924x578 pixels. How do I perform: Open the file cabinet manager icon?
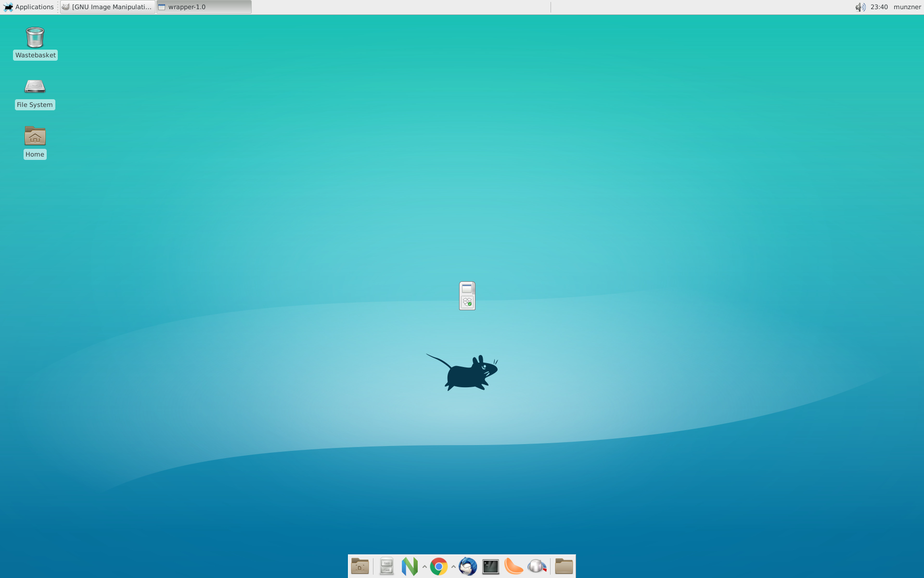(x=386, y=566)
